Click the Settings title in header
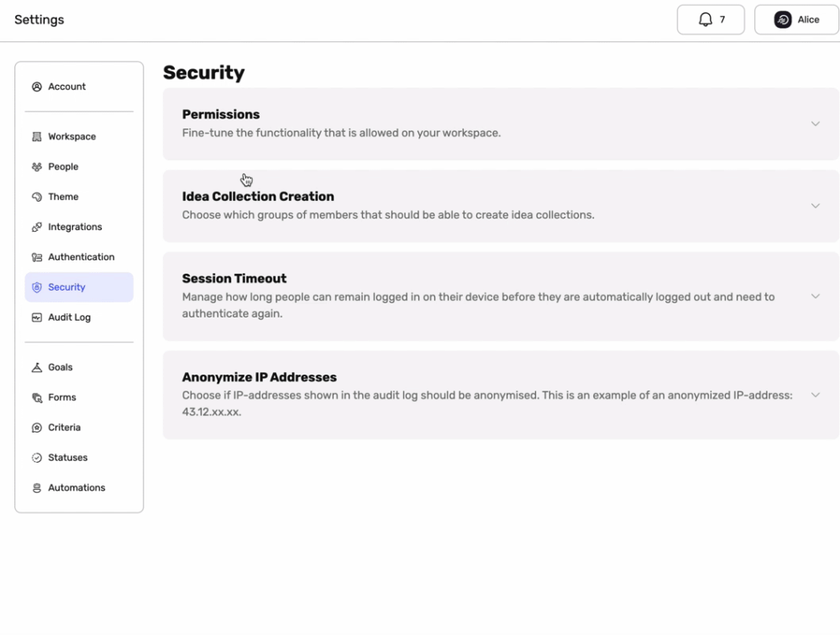This screenshot has width=840, height=635. [39, 20]
